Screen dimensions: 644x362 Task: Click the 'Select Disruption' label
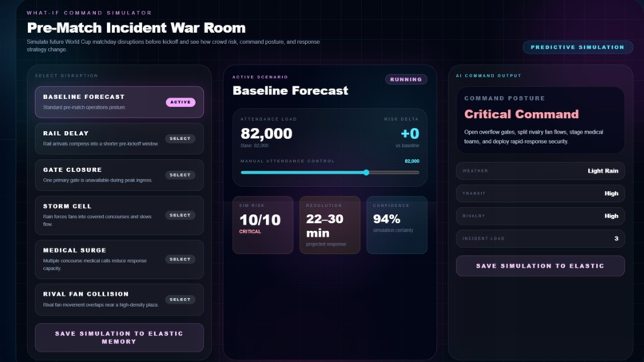pyautogui.click(x=66, y=76)
